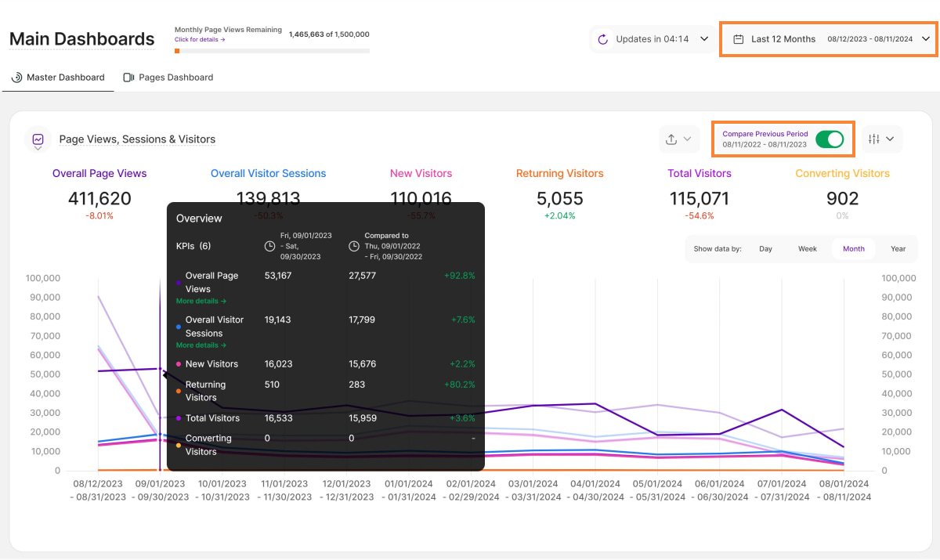The image size is (940, 560).
Task: Open the export options chevron
Action: (x=689, y=139)
